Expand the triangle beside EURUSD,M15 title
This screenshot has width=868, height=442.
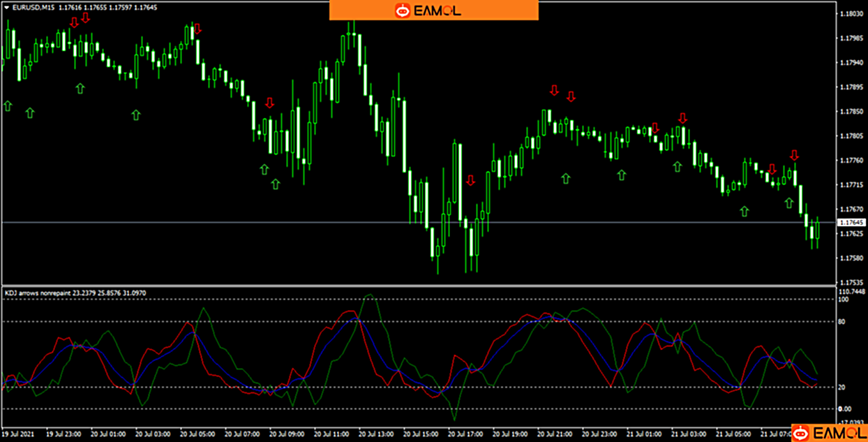click(x=6, y=6)
